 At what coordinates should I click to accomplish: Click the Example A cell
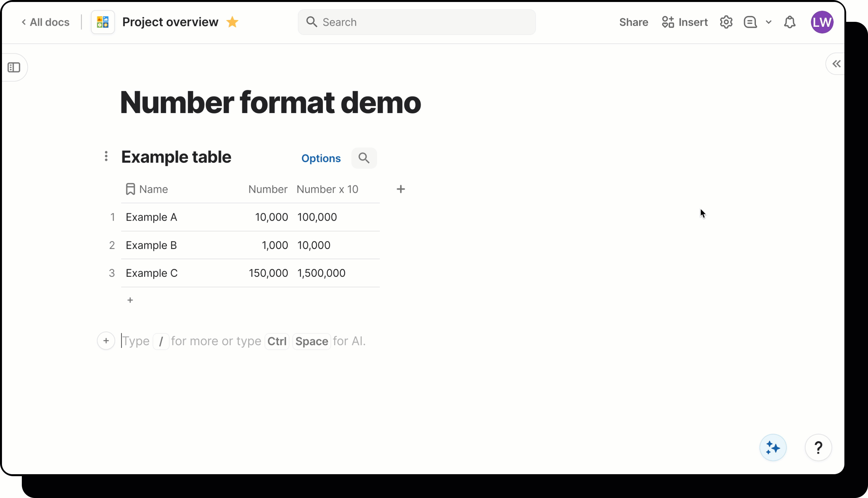coord(151,217)
